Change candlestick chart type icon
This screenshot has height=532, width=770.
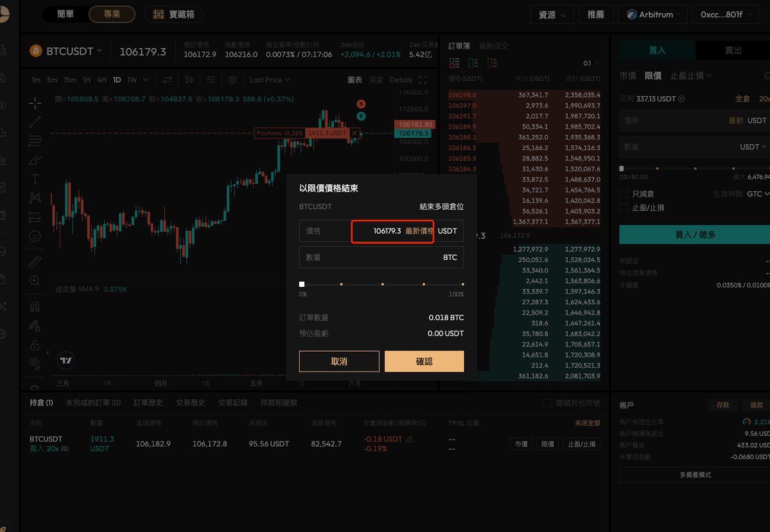coord(189,80)
